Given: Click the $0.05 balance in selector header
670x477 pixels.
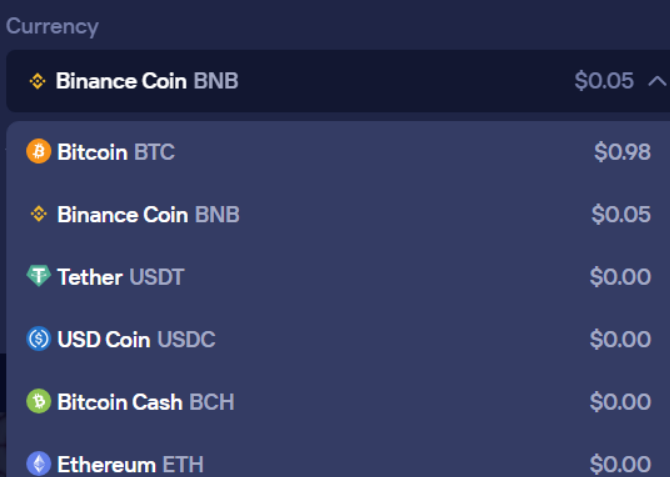Looking at the screenshot, I should pyautogui.click(x=604, y=81).
